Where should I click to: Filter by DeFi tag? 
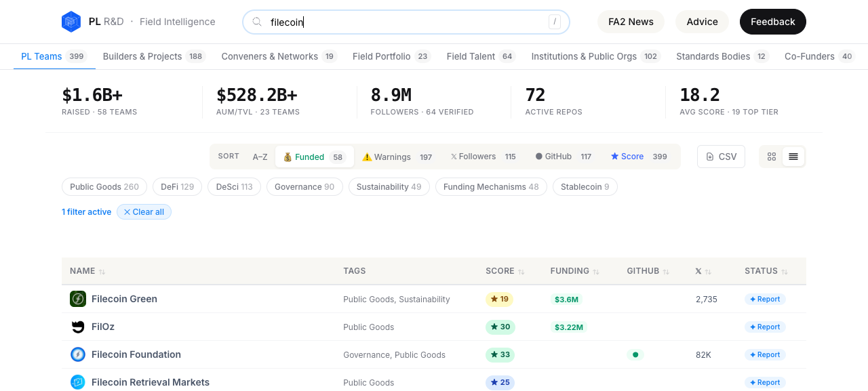[177, 187]
